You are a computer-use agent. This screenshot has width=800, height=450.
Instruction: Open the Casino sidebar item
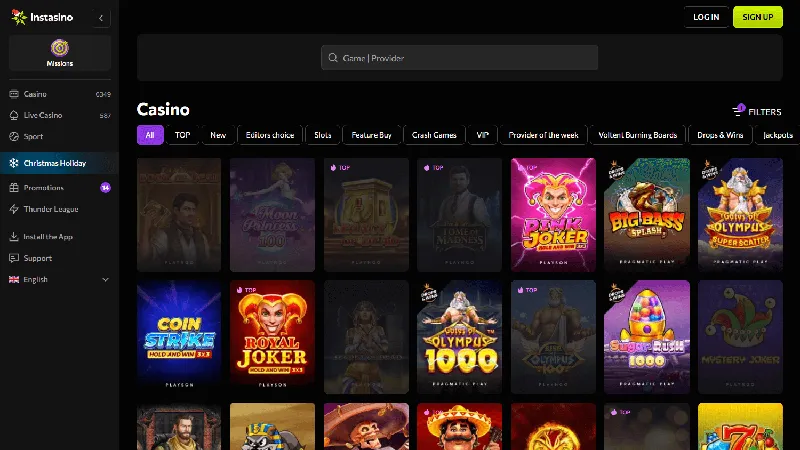click(60, 94)
